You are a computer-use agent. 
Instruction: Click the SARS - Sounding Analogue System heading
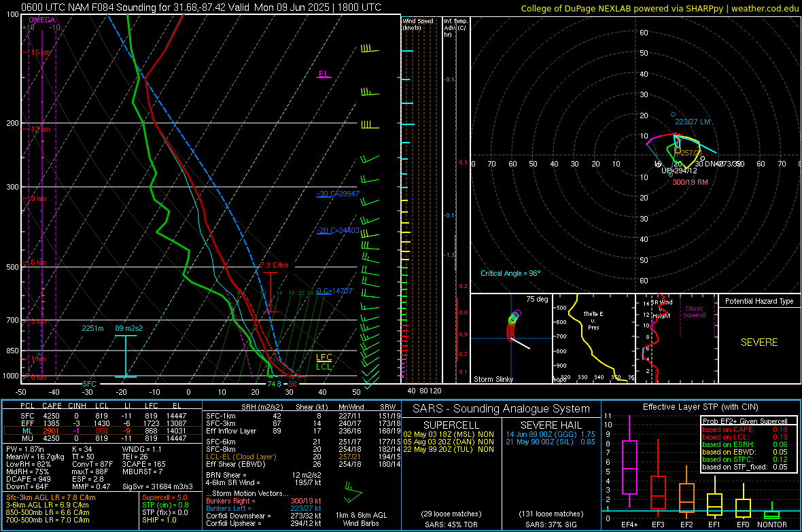pos(501,409)
